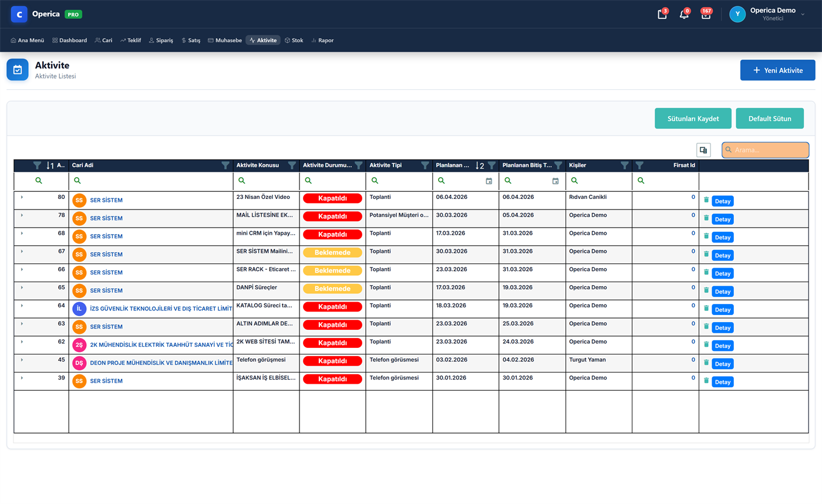
Task: Open the clipboard tasks icon with badge 3
Action: tap(662, 15)
